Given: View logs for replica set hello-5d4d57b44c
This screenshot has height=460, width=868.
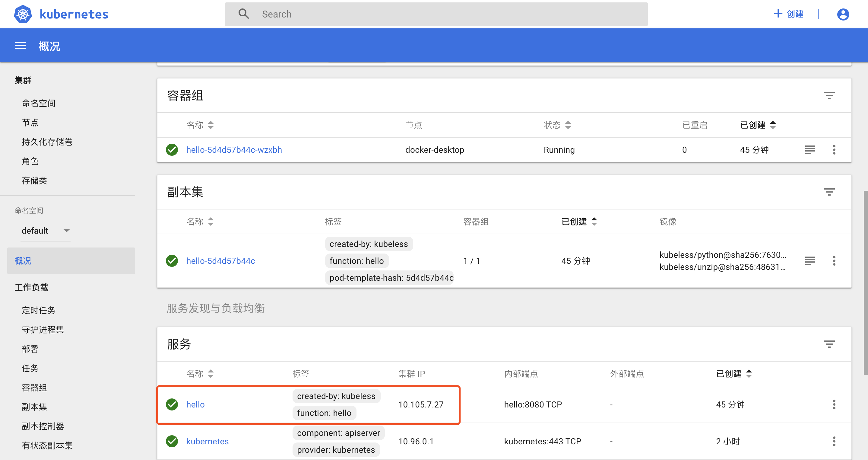Looking at the screenshot, I should click(x=810, y=261).
